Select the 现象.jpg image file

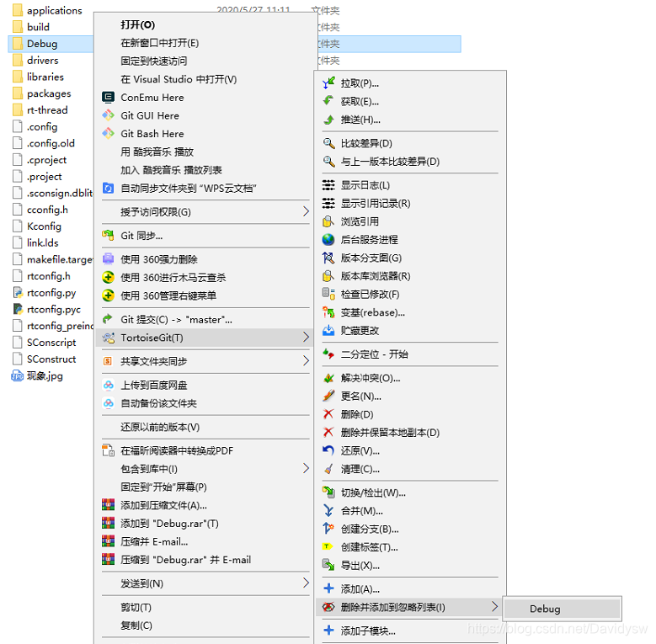45,375
